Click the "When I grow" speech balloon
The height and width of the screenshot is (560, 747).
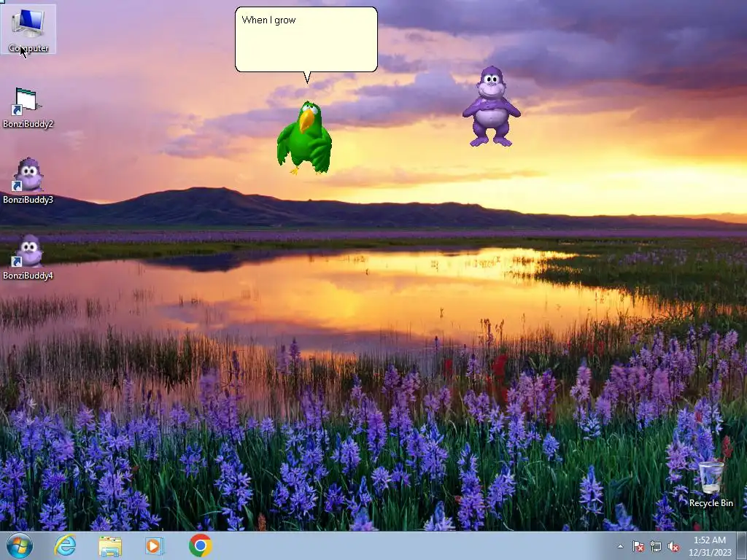[x=306, y=39]
